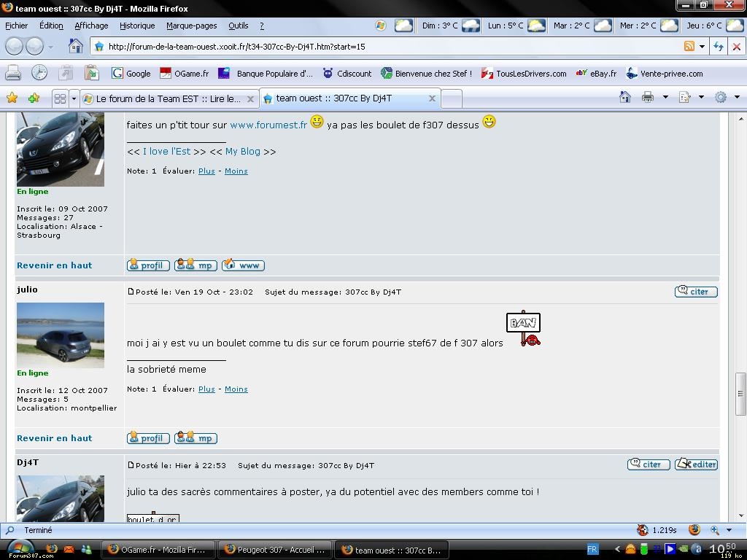The width and height of the screenshot is (747, 560).
Task: Click mp button under julio's post
Action: tap(196, 438)
